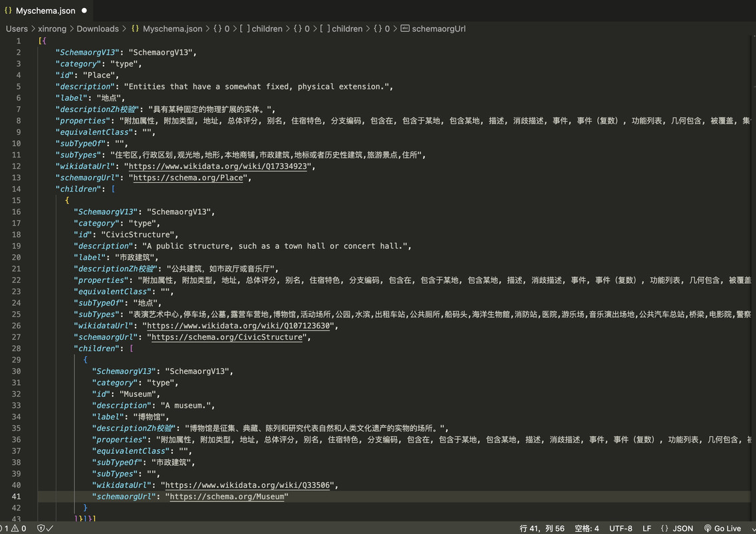The width and height of the screenshot is (756, 534).
Task: Click the Myschema.json breadcrumb file icon
Action: pyautogui.click(x=135, y=29)
